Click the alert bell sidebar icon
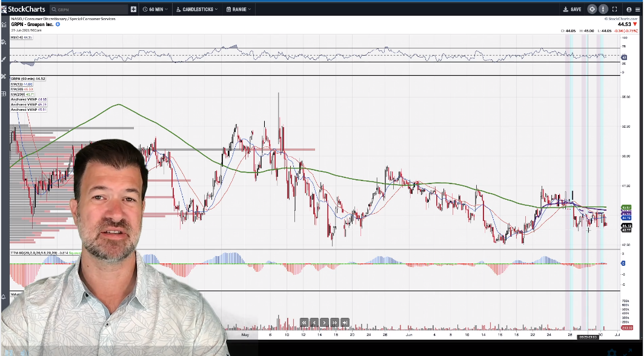This screenshot has width=644, height=356. (x=4, y=295)
